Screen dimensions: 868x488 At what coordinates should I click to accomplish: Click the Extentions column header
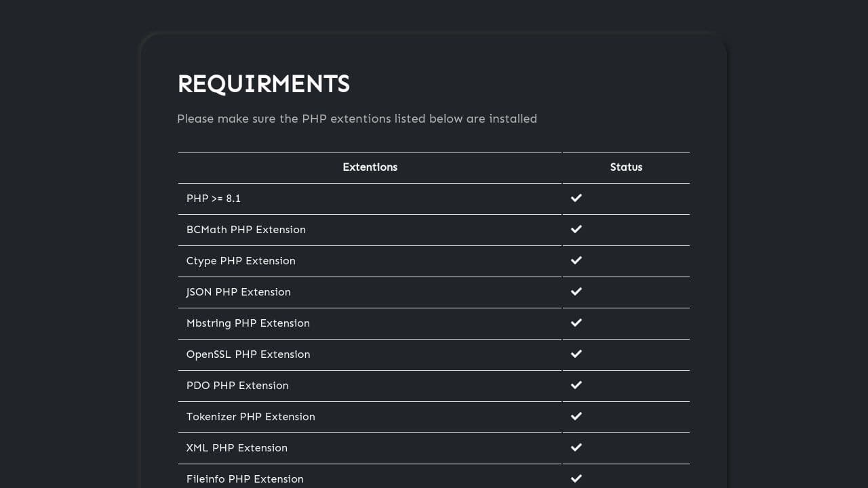[370, 167]
